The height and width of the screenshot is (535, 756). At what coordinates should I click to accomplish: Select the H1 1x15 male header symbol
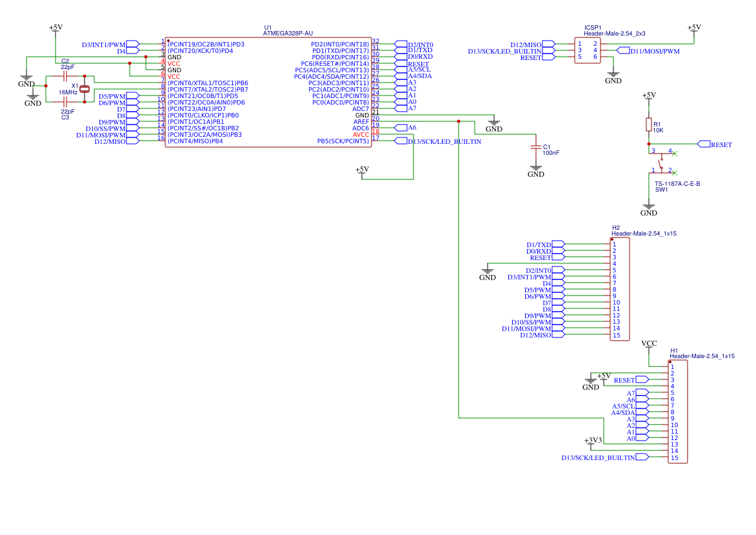(x=678, y=411)
